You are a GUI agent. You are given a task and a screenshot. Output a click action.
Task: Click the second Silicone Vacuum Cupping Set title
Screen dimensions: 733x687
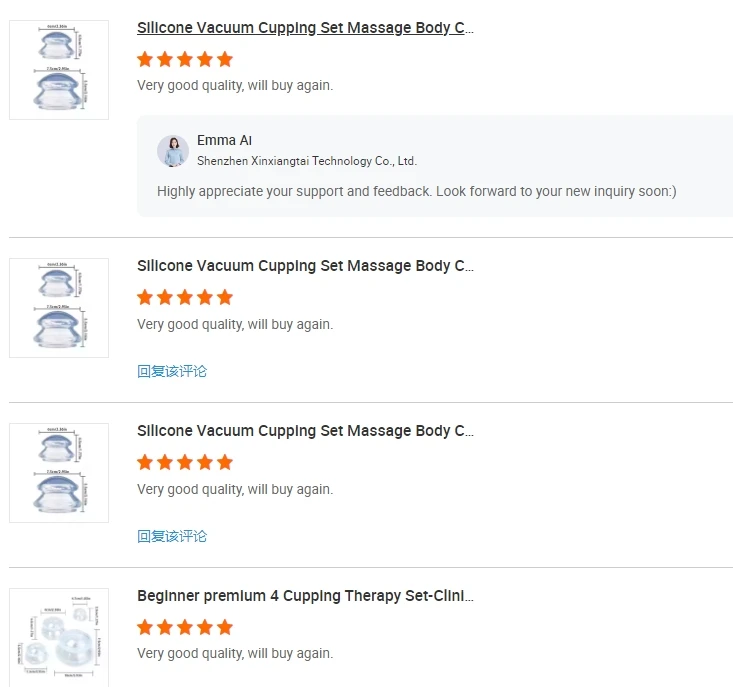pos(305,266)
